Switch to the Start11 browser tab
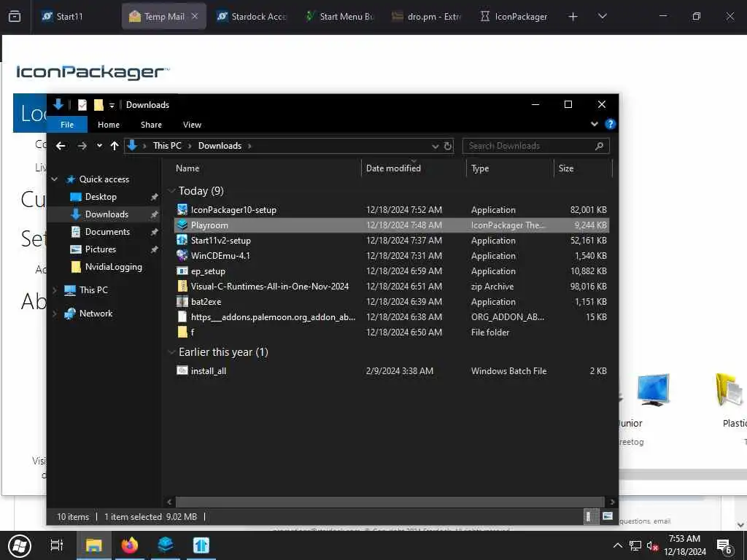The width and height of the screenshot is (747, 560). [x=69, y=17]
